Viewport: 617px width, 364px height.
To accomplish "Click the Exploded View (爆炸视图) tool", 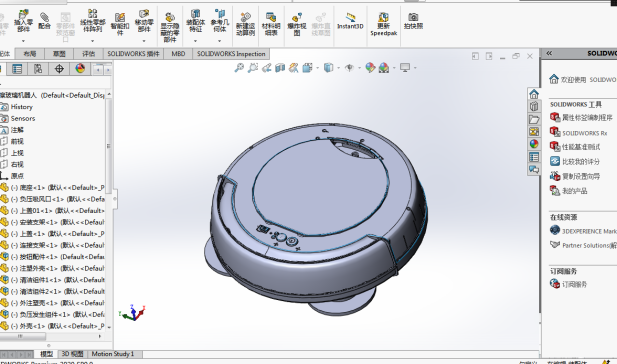I will (297, 24).
